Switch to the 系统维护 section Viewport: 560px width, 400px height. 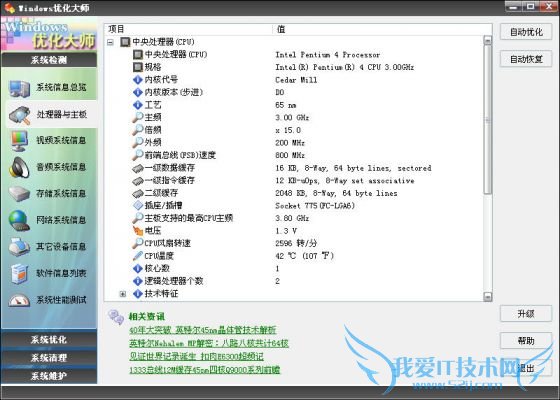tap(49, 375)
